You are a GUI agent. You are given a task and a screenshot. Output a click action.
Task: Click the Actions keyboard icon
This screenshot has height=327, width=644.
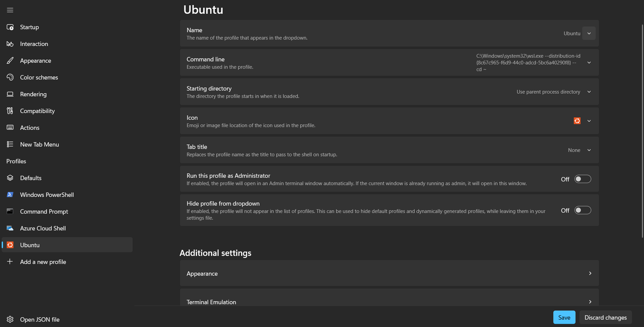tap(10, 128)
